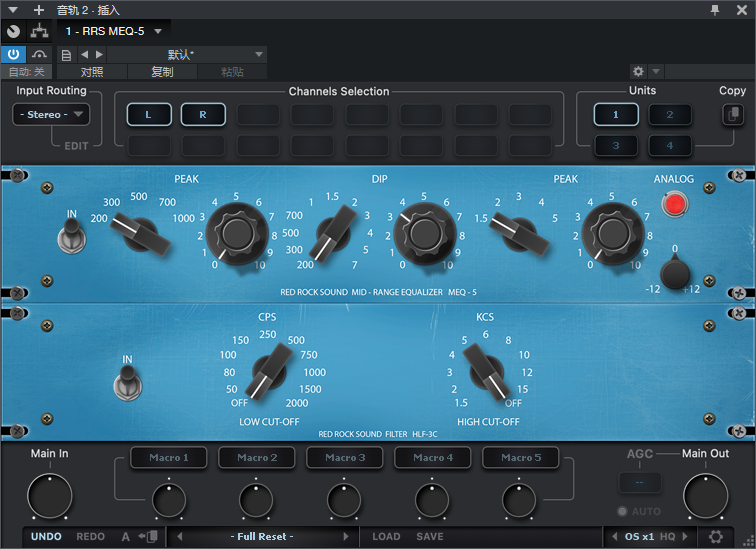The width and height of the screenshot is (756, 549).
Task: Click the A/B copy state icon
Action: 149,536
